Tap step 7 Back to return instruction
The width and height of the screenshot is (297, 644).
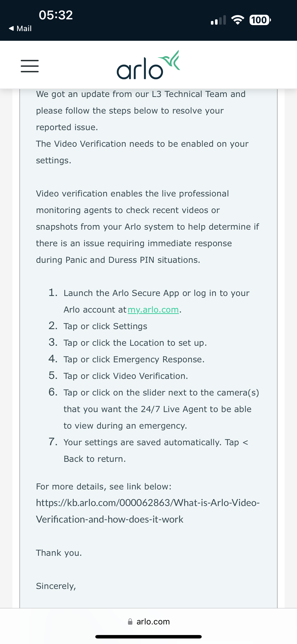[155, 442]
